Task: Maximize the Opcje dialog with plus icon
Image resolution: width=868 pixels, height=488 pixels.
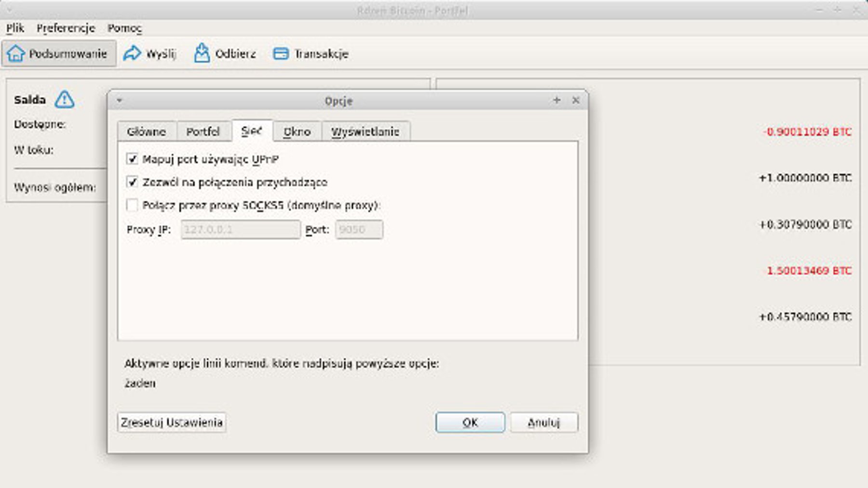Action: point(557,100)
